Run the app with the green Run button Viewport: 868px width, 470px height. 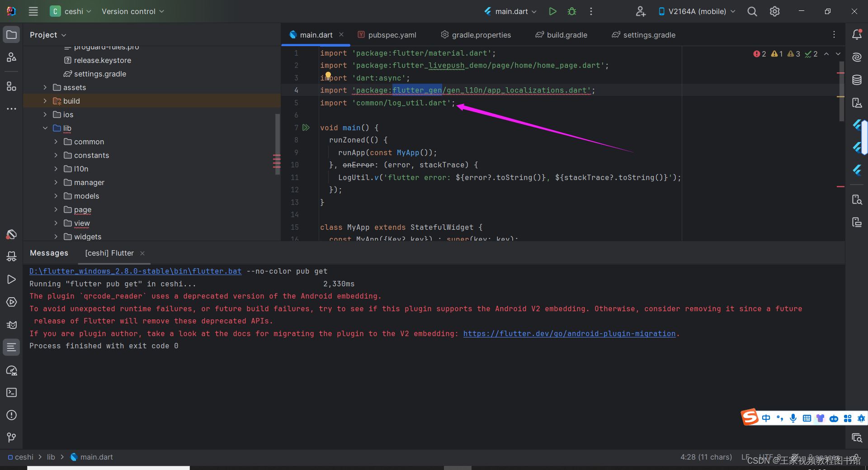(x=552, y=11)
